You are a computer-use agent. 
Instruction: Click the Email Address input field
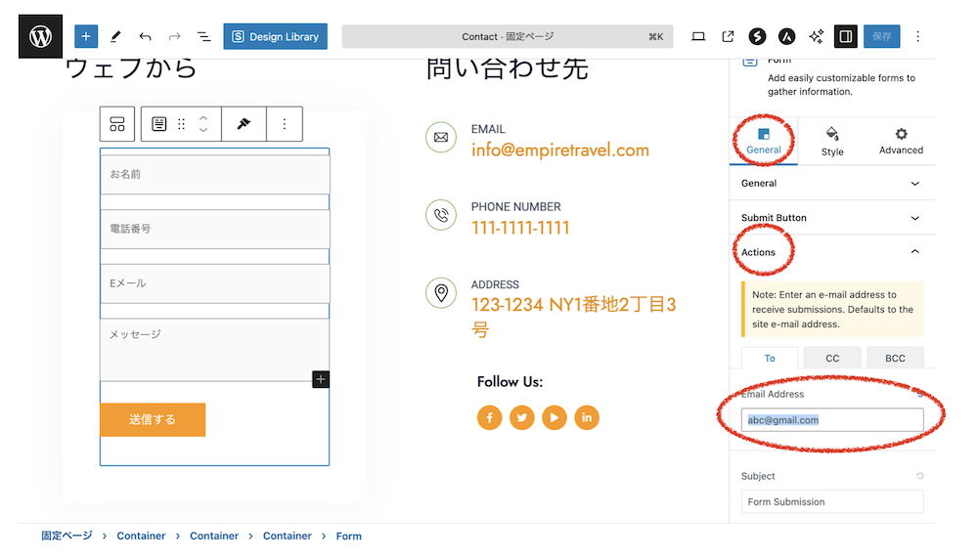[832, 420]
